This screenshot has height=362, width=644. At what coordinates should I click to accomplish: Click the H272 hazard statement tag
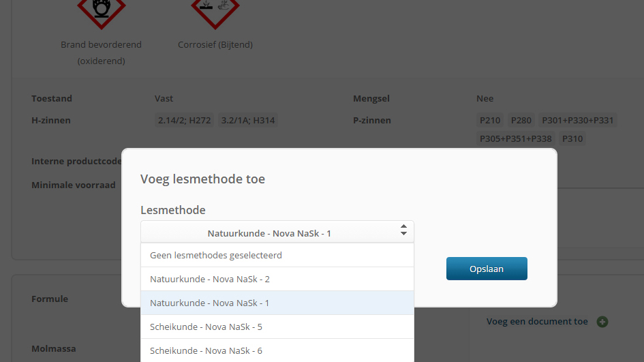(x=184, y=121)
